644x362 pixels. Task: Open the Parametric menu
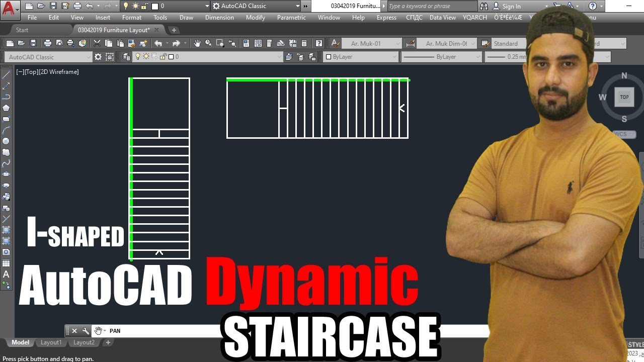(291, 18)
